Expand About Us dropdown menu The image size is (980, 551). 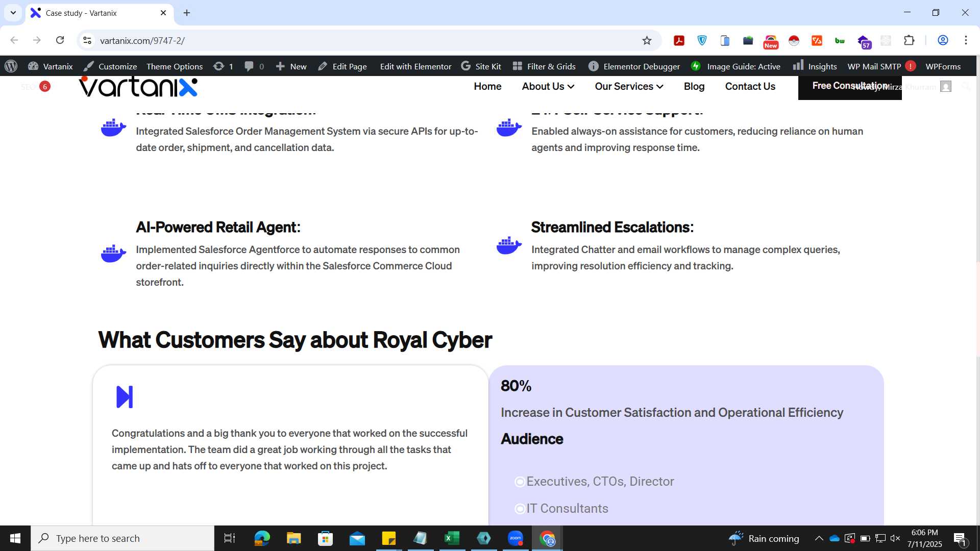pos(548,86)
